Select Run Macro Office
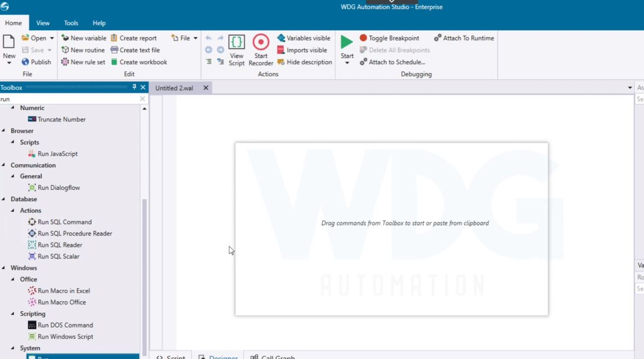 pos(57,302)
